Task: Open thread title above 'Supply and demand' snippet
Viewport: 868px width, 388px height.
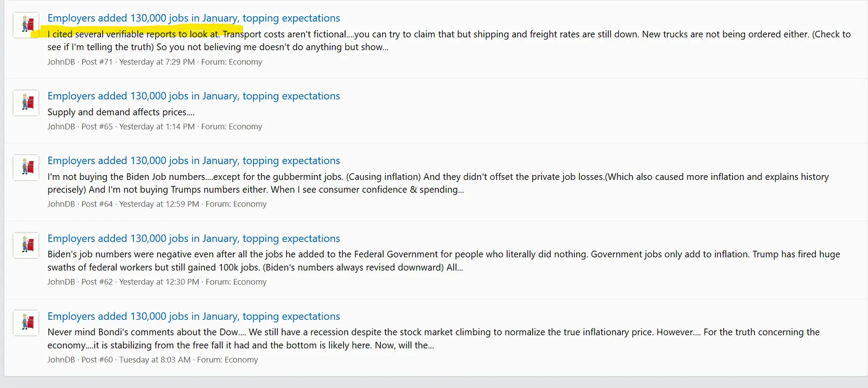Action: pos(194,96)
